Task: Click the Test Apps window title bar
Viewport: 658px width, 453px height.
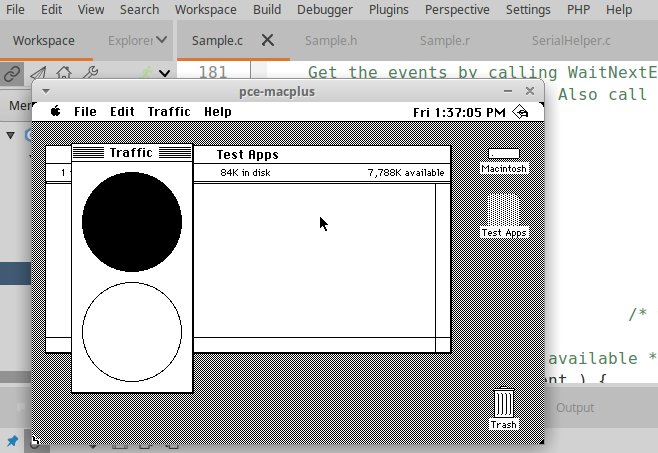Action: [322, 154]
